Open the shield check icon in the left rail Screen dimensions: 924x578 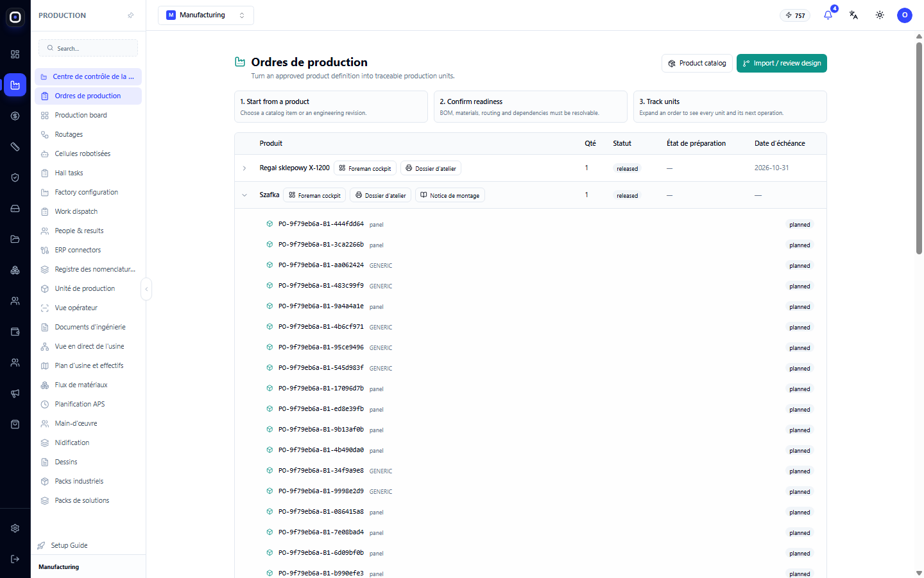(x=15, y=178)
